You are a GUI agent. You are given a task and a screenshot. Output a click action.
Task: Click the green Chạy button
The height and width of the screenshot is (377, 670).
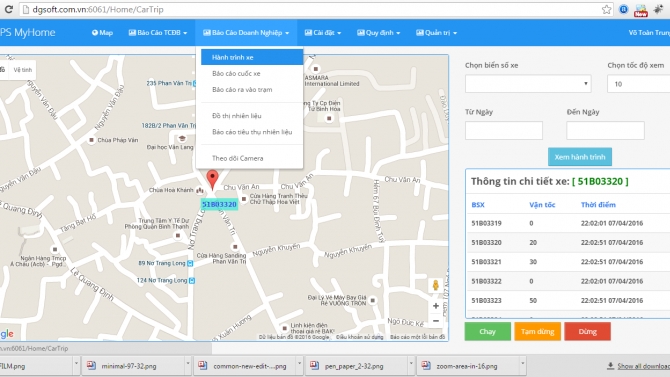488,332
